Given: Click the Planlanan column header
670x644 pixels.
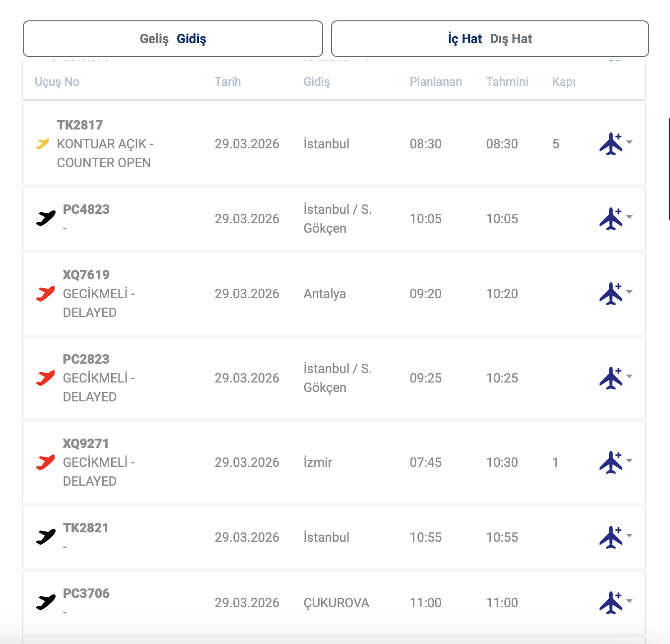Looking at the screenshot, I should pos(435,82).
